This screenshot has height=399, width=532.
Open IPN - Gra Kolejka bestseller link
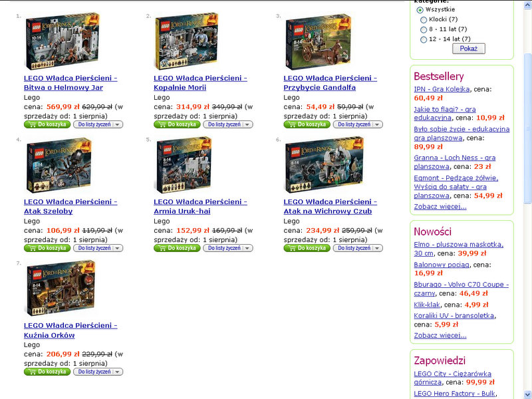442,89
